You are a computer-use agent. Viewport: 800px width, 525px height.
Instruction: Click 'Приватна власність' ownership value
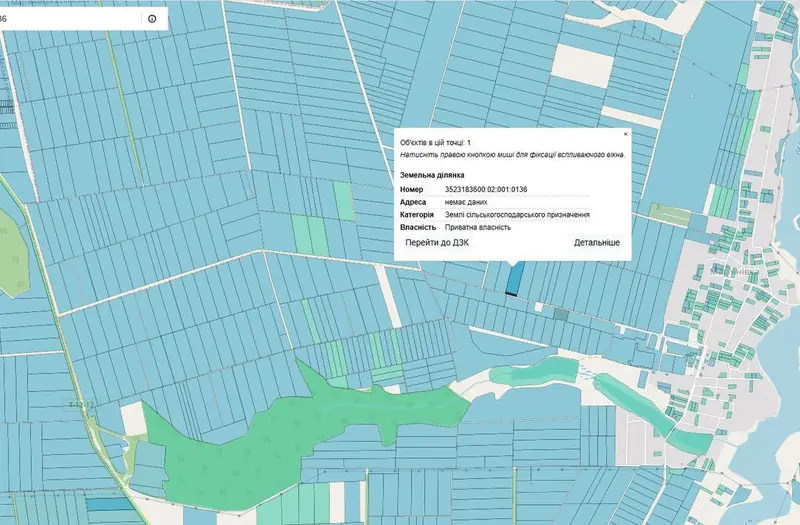tap(478, 228)
